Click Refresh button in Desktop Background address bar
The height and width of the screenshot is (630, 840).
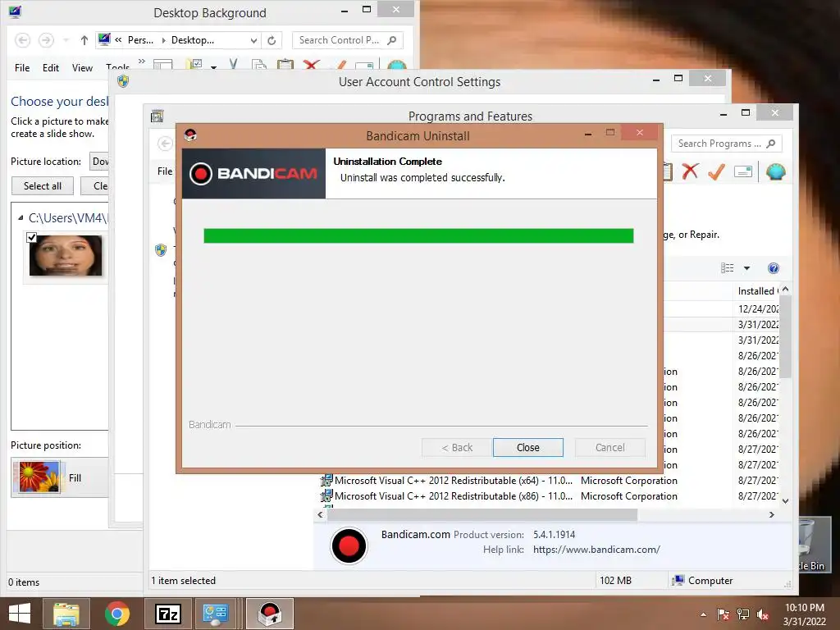(x=272, y=40)
